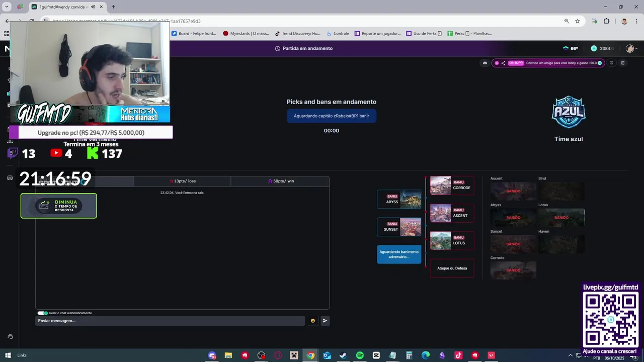Click the Time azul team logo
Image resolution: width=644 pixels, height=362 pixels.
point(569,113)
